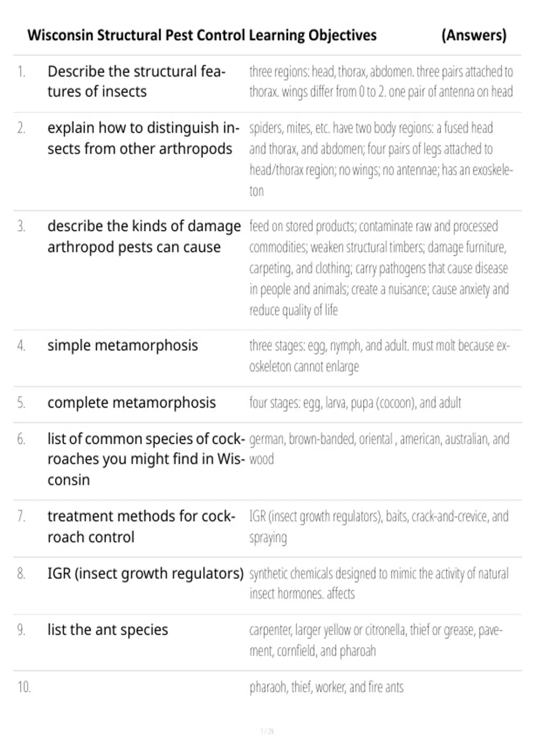Select the (Answers) heading label
Viewport: 534px width, 756px height.
pyautogui.click(x=474, y=35)
